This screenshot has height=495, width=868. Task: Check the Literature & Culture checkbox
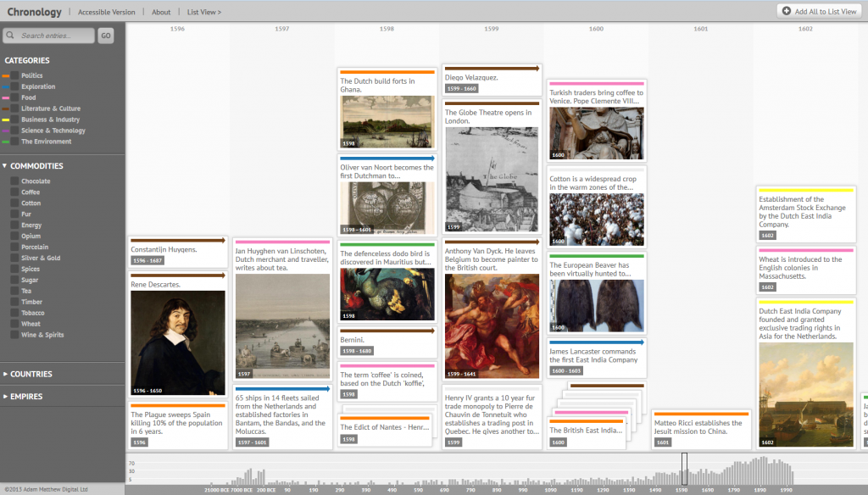point(15,108)
